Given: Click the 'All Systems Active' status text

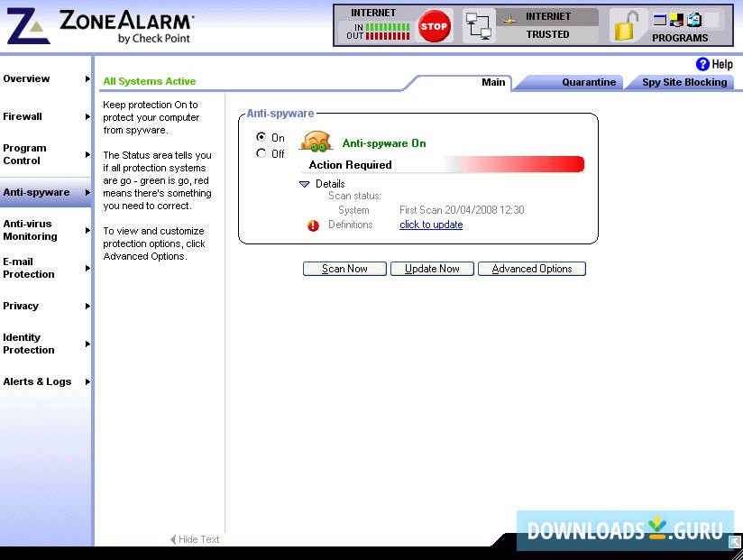Looking at the screenshot, I should click(x=150, y=81).
